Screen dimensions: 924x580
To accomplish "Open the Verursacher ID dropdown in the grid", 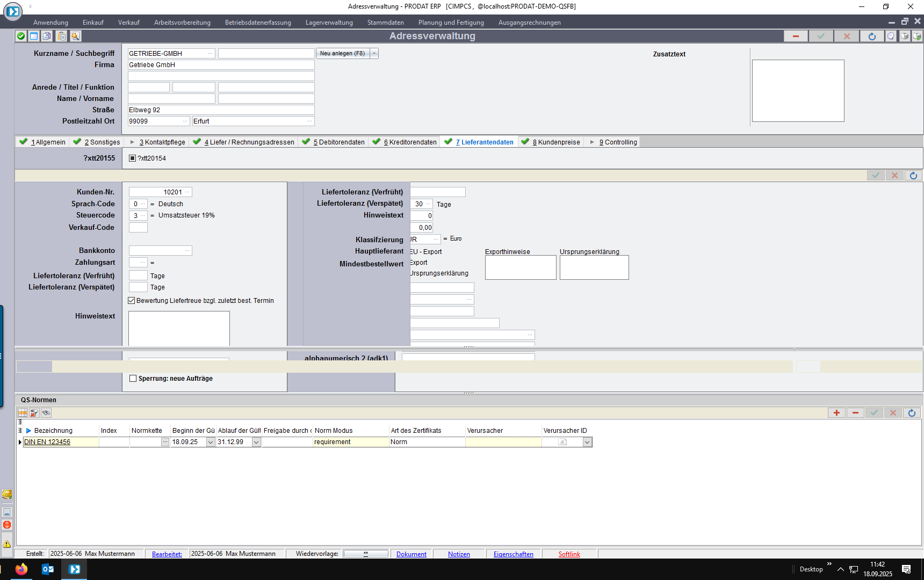I will pyautogui.click(x=587, y=443).
